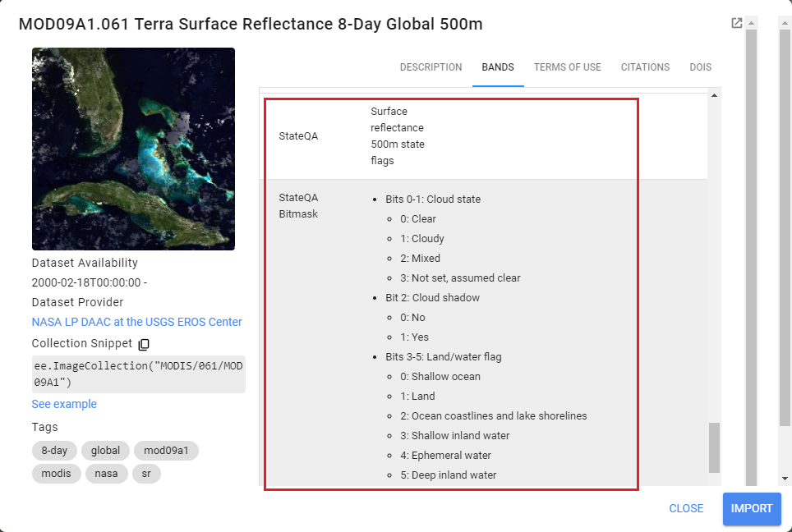Click the bands table scrollbar thumb

coord(713,447)
